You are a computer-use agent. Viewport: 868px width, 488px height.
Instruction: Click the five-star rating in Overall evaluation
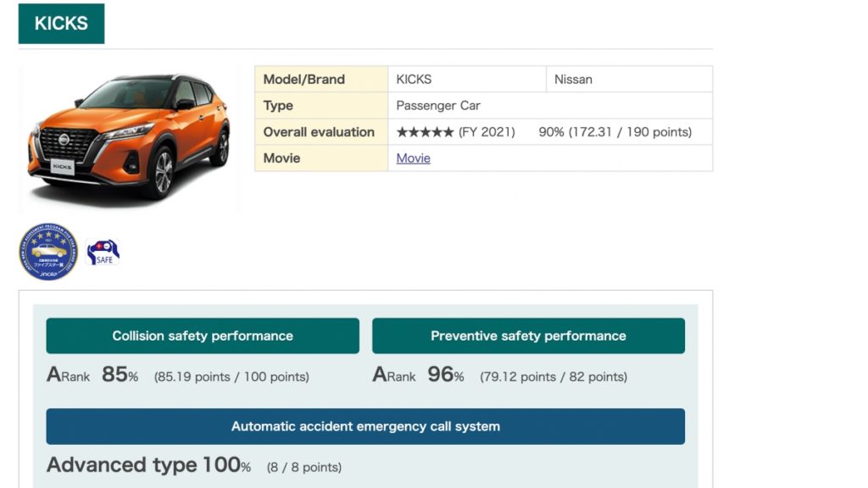[x=425, y=132]
